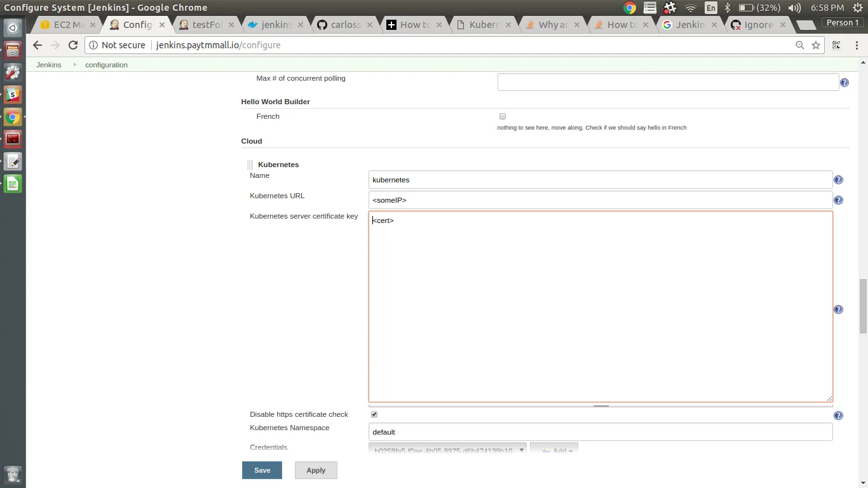The height and width of the screenshot is (488, 868).
Task: Open the sound volume indicator
Action: pyautogui.click(x=794, y=8)
